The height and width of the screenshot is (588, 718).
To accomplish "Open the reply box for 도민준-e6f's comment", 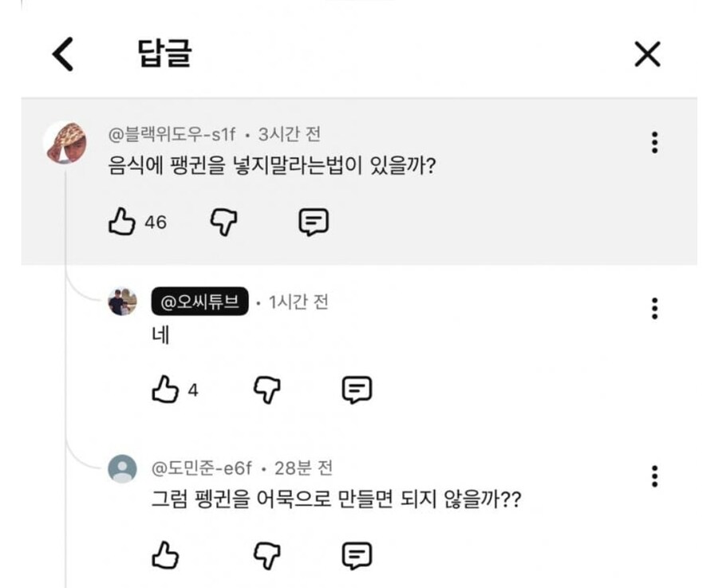I will (357, 554).
